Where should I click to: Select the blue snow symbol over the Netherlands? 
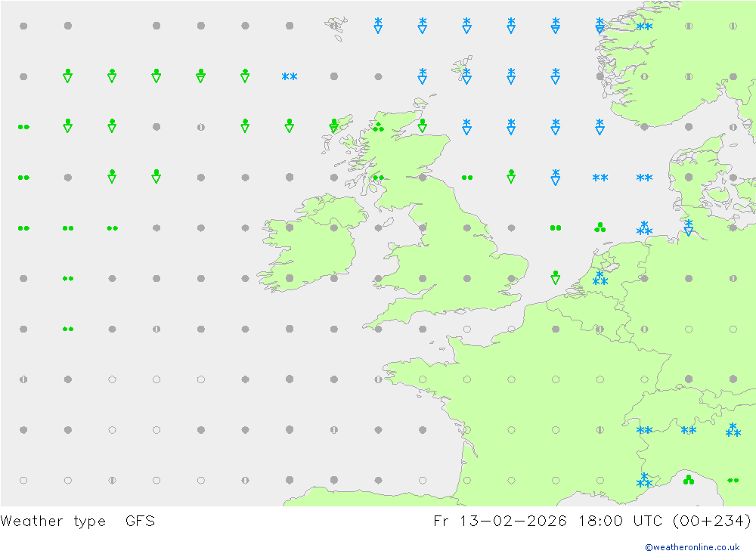(x=600, y=279)
